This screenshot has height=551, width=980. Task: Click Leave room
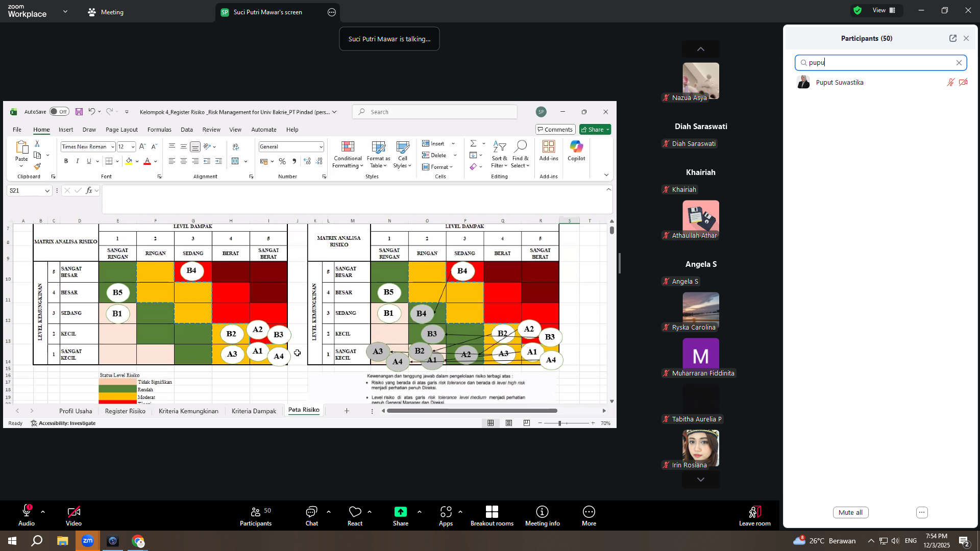pyautogui.click(x=755, y=516)
